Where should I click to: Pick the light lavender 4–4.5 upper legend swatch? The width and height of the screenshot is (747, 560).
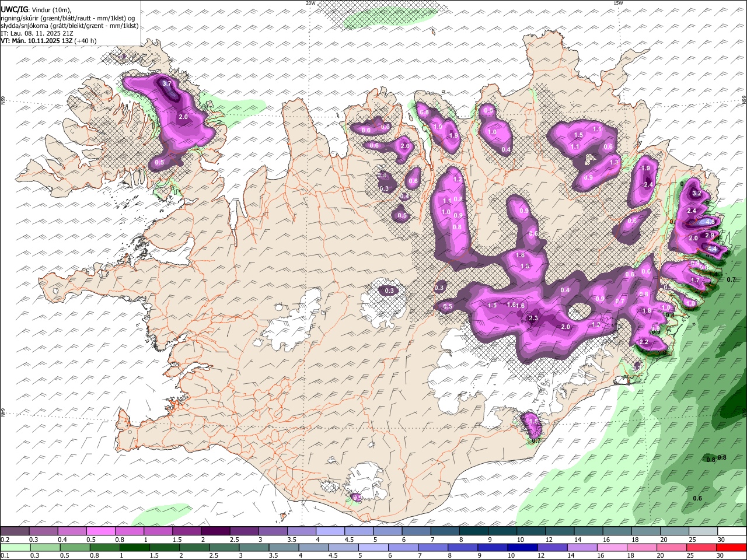click(330, 531)
